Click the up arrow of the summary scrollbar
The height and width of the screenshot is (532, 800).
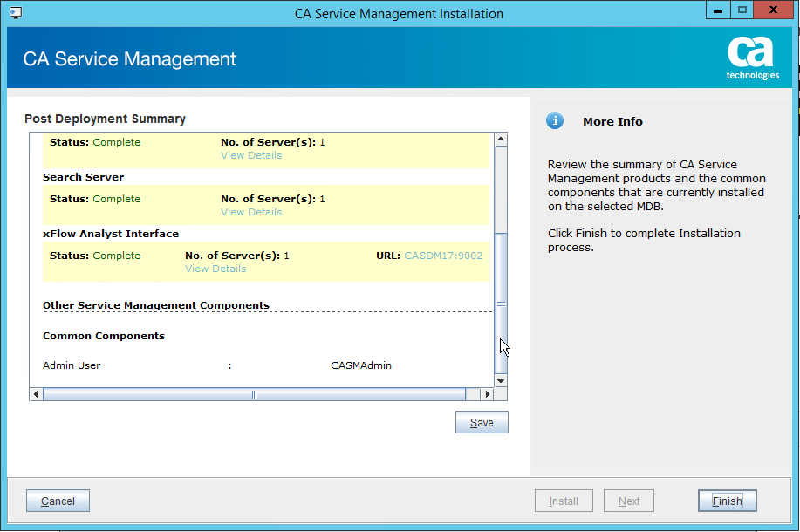[x=501, y=138]
